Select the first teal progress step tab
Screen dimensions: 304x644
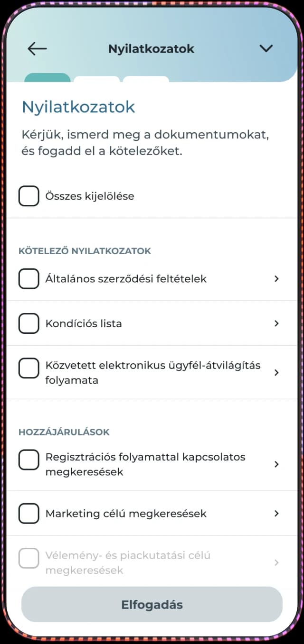(x=47, y=78)
